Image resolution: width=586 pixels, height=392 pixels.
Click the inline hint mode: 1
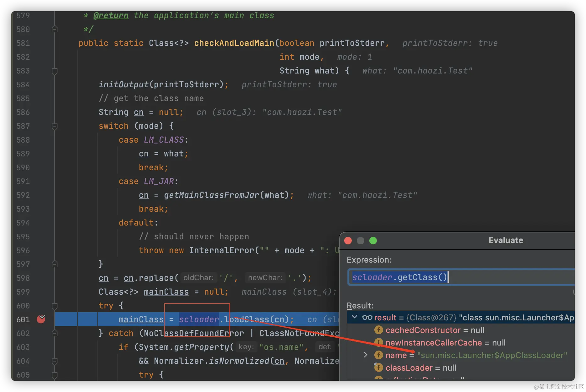(355, 57)
